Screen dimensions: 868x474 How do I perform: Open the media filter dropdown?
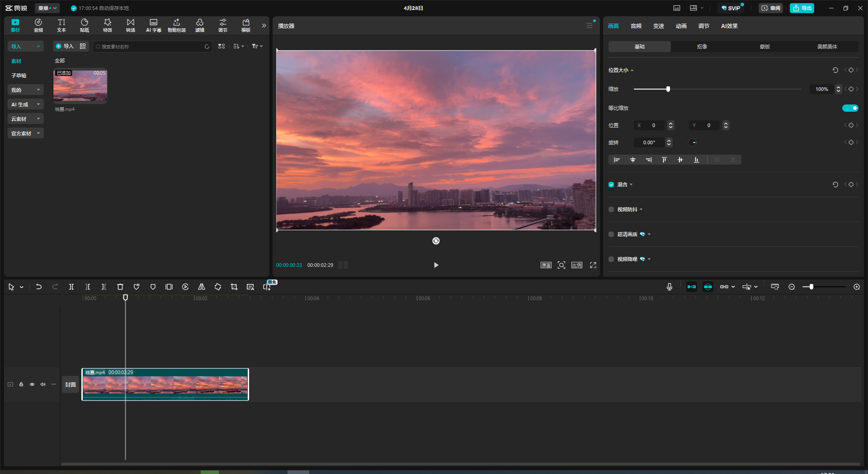(257, 46)
